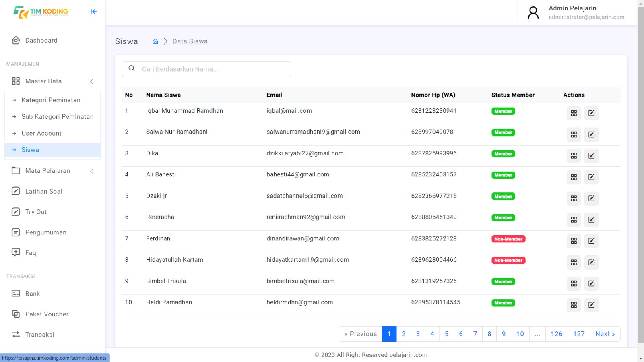Click email iqbal@mail.com
The image size is (644, 362).
pos(289,111)
